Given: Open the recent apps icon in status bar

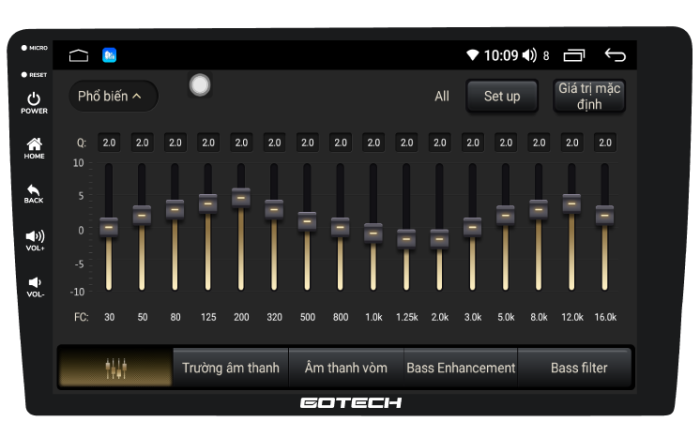Looking at the screenshot, I should click(x=574, y=56).
